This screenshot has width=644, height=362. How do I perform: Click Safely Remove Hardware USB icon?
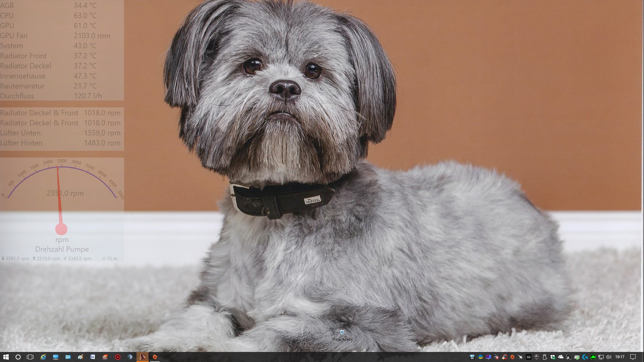coord(544,357)
